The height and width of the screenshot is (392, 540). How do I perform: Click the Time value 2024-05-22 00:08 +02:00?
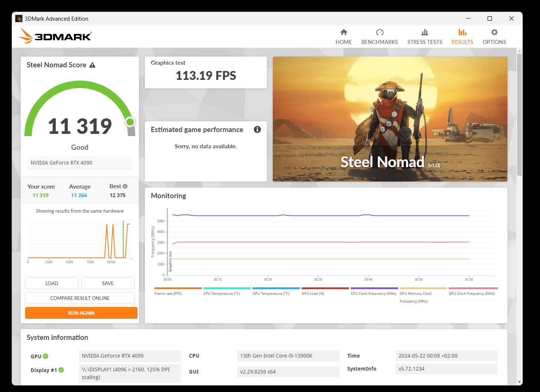pyautogui.click(x=446, y=356)
